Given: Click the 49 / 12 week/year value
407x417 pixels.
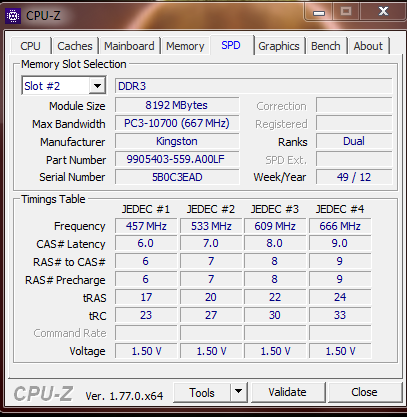Looking at the screenshot, I should tap(354, 177).
